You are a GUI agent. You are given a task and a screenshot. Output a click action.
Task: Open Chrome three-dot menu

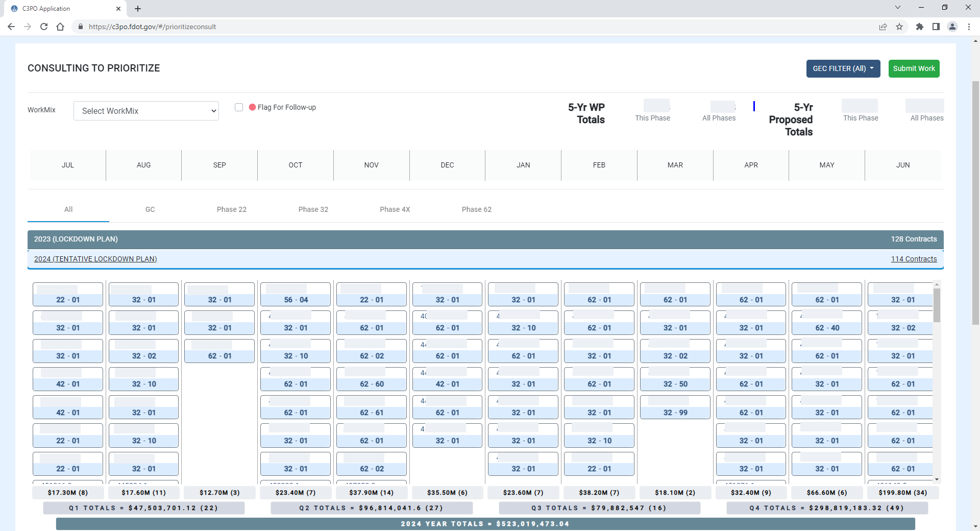(969, 27)
